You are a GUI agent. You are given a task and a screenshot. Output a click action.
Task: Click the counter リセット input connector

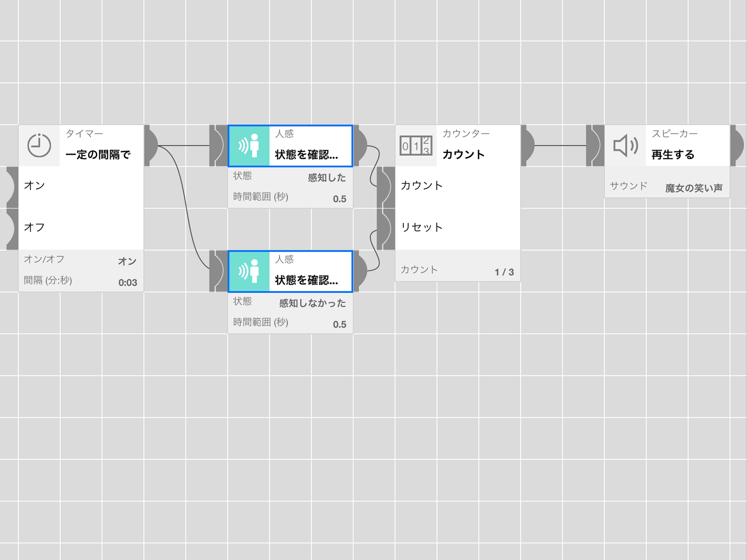pos(386,229)
